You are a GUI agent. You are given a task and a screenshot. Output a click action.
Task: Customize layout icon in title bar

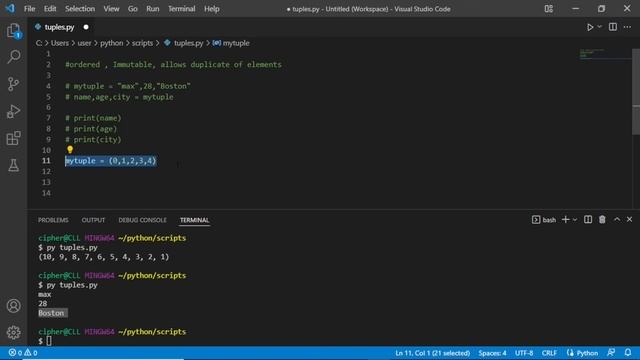pos(549,9)
